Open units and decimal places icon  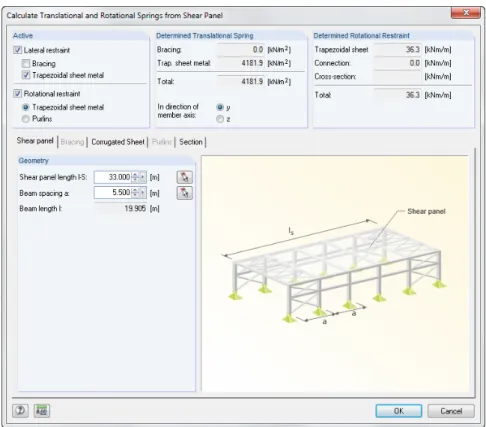[42, 411]
